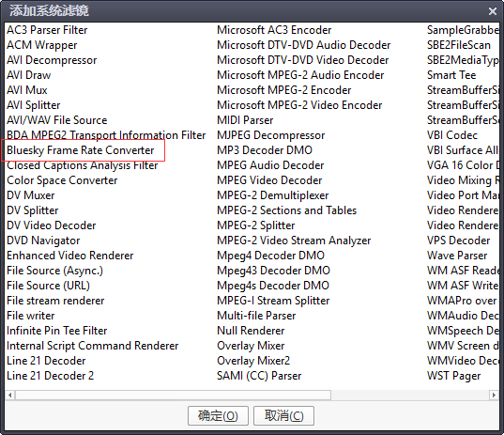Click the horizontal scrollbar thumb
Viewport: 504px width, 435px height.
pos(174,395)
